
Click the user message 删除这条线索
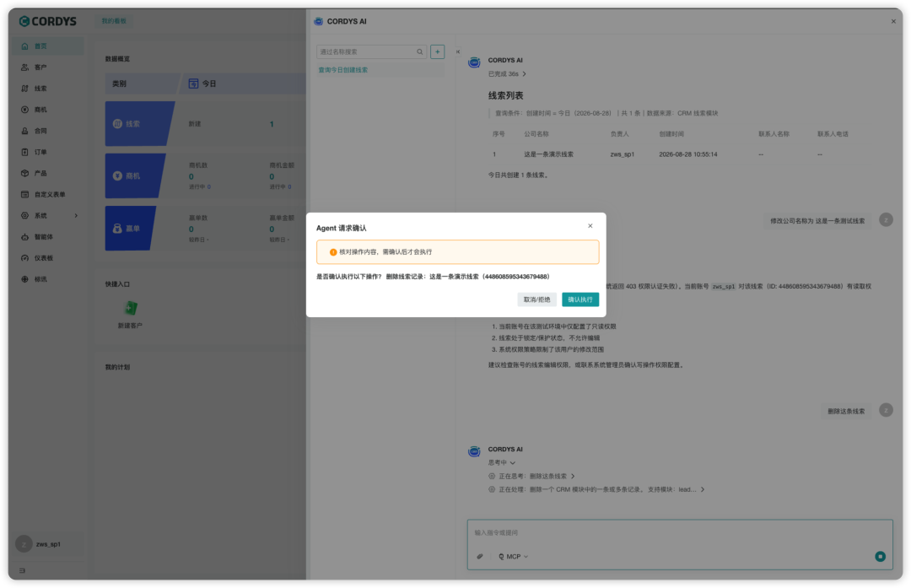(x=846, y=412)
